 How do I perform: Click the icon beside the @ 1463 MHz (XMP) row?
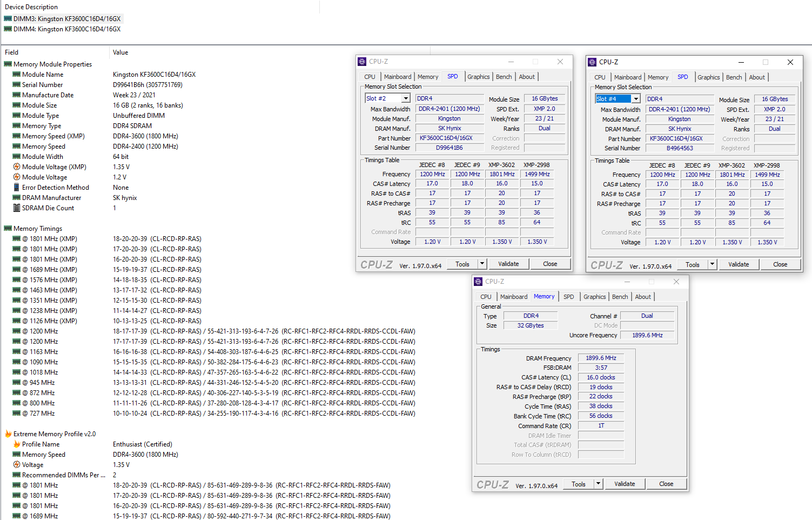(16, 290)
